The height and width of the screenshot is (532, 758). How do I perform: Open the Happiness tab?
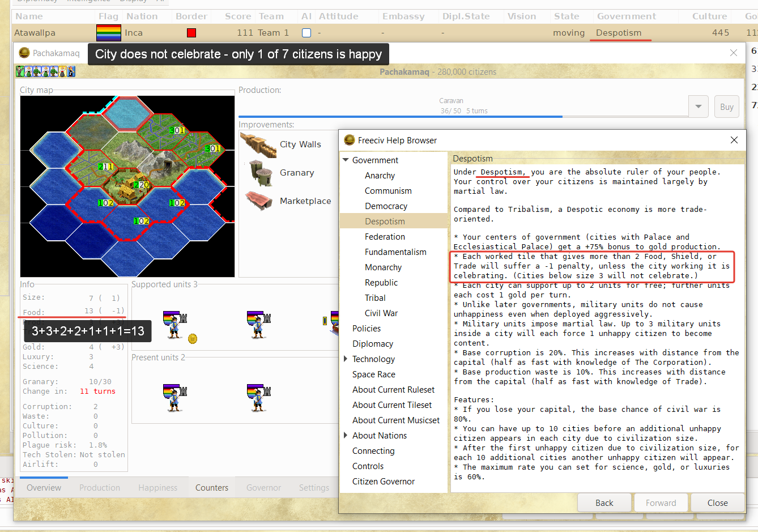(x=158, y=487)
